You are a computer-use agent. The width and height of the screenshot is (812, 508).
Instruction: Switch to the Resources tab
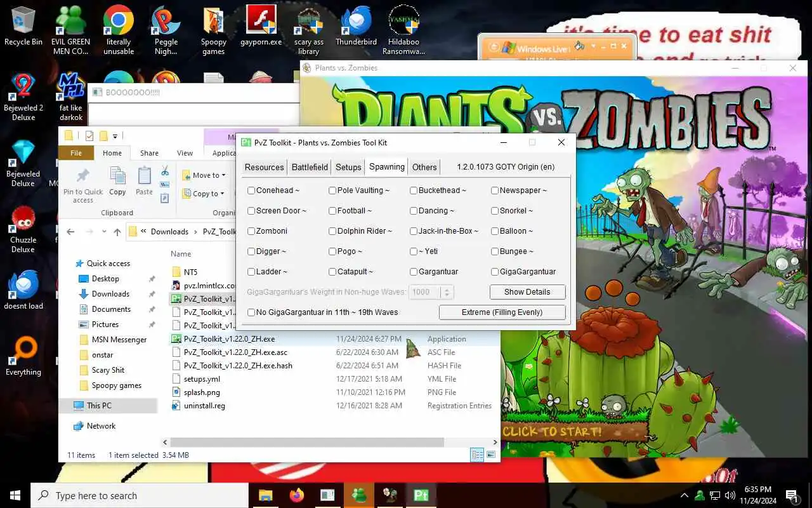(265, 167)
